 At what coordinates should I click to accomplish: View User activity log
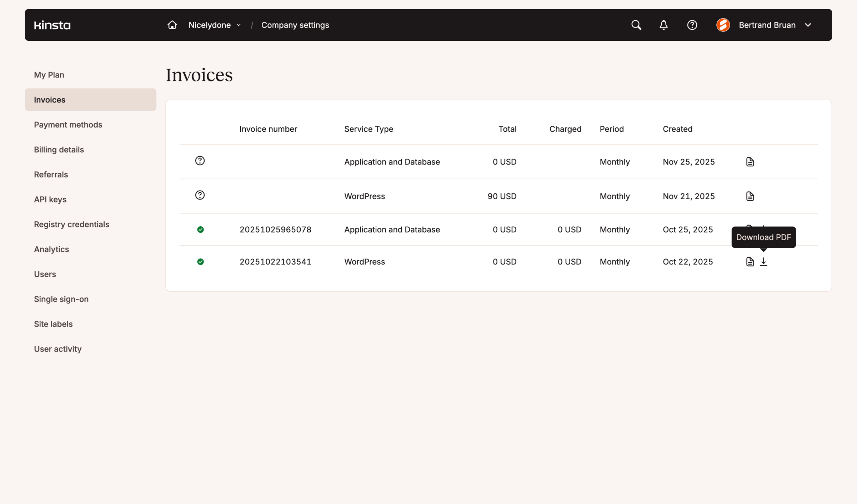(91, 349)
